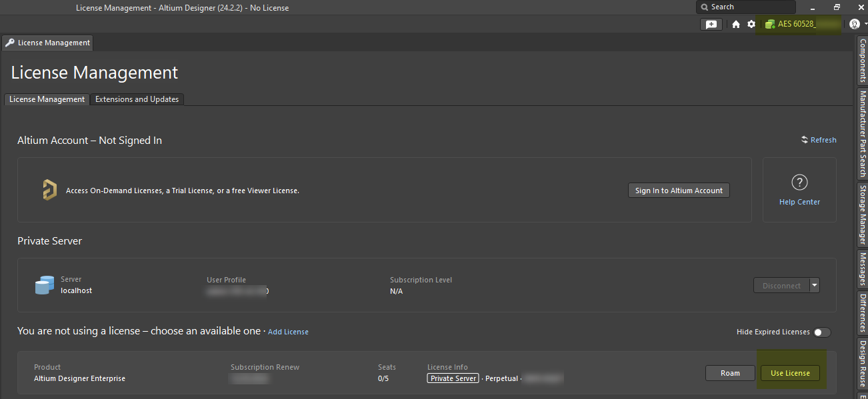
Task: Open preferences with the gear icon
Action: (751, 24)
